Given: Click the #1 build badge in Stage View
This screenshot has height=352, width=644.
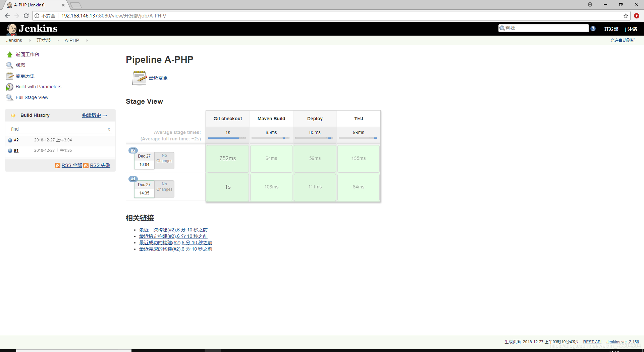Looking at the screenshot, I should pyautogui.click(x=133, y=179).
